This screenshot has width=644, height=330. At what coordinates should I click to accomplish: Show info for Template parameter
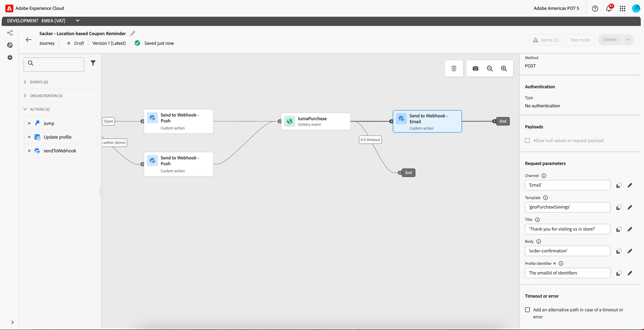[546, 198]
